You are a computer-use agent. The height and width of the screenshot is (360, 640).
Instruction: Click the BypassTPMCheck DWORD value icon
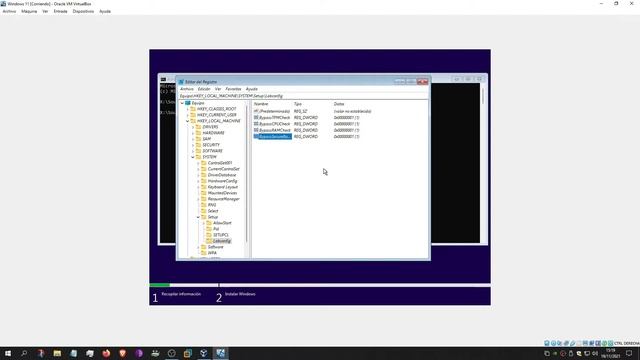point(256,118)
